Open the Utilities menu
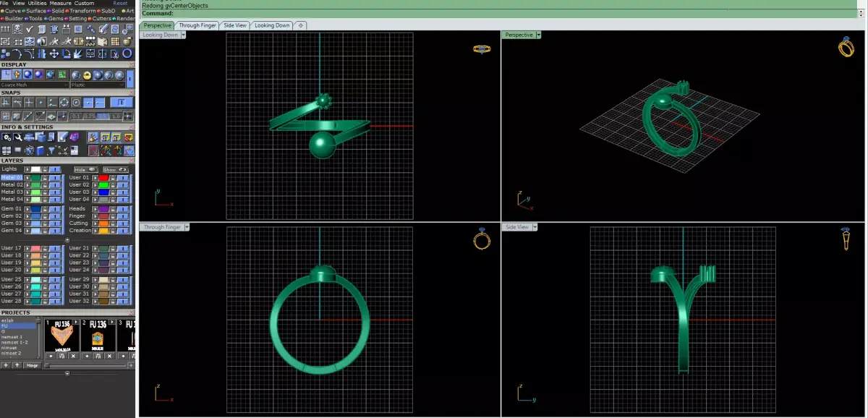 (x=37, y=3)
